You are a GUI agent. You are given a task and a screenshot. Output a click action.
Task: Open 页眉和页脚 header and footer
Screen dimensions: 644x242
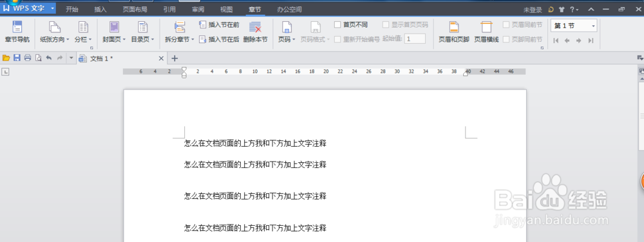(x=454, y=32)
